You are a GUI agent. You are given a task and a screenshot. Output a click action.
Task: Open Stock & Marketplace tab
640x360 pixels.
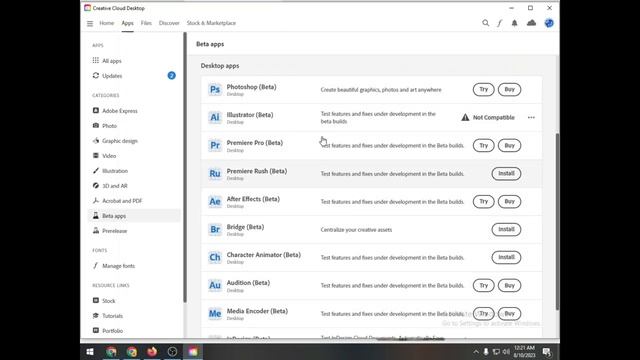tap(211, 23)
